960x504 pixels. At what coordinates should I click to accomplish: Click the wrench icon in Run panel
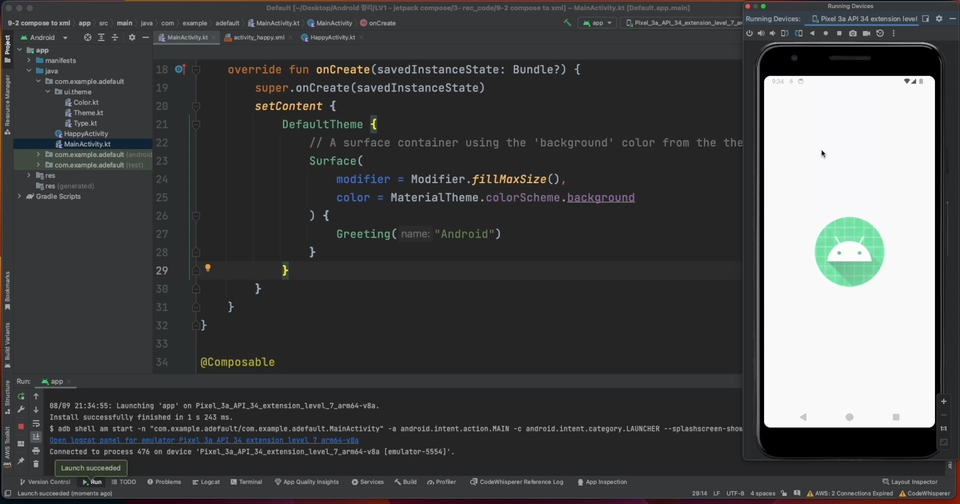[21, 409]
